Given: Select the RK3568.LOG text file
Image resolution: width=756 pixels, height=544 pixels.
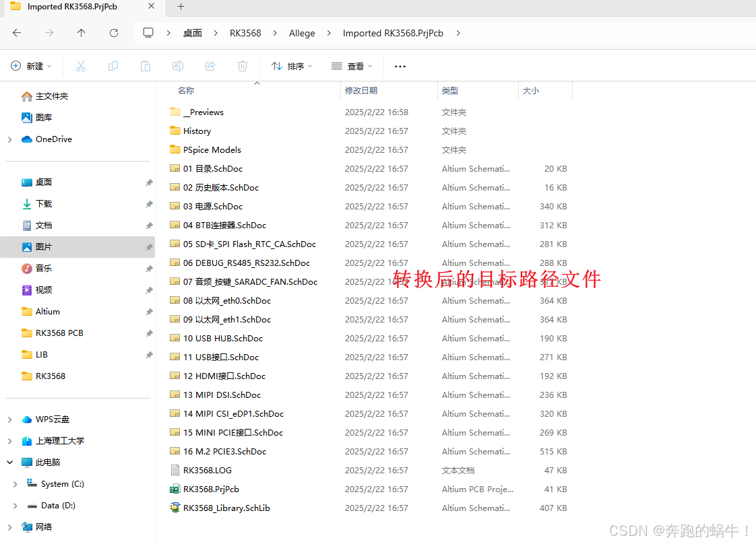Looking at the screenshot, I should [201, 471].
